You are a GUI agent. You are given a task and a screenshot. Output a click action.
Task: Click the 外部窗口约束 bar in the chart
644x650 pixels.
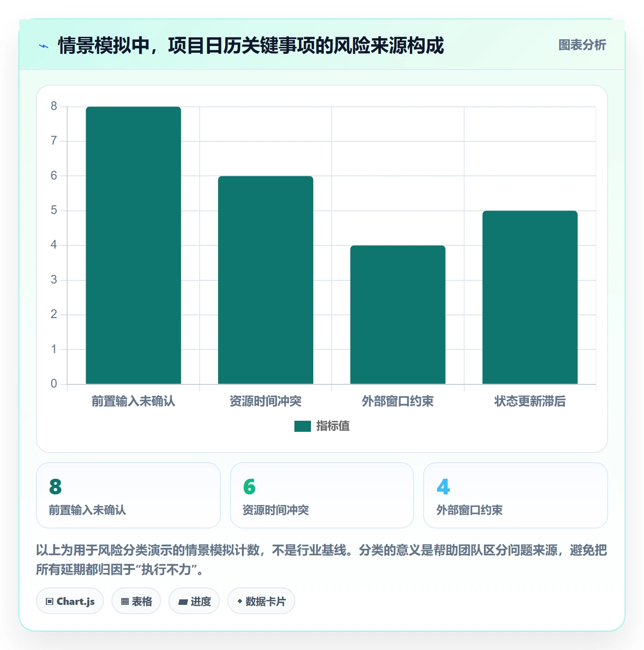398,315
